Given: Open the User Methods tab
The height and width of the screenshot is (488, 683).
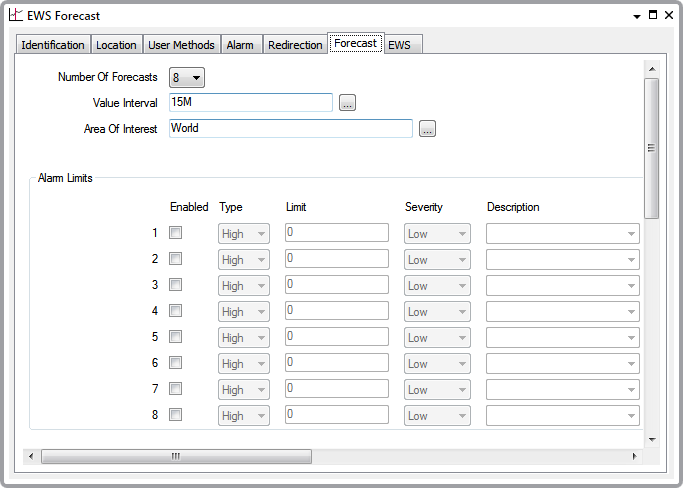Looking at the screenshot, I should (x=181, y=45).
